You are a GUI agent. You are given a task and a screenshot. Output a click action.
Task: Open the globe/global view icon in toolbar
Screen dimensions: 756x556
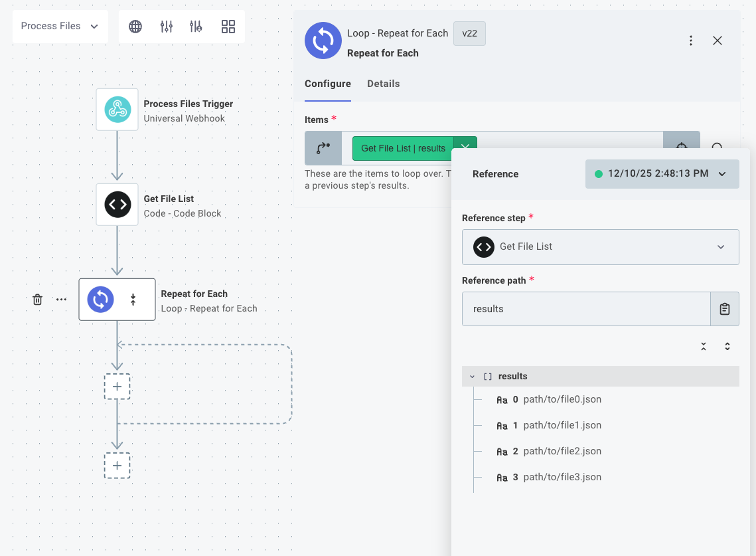(135, 27)
